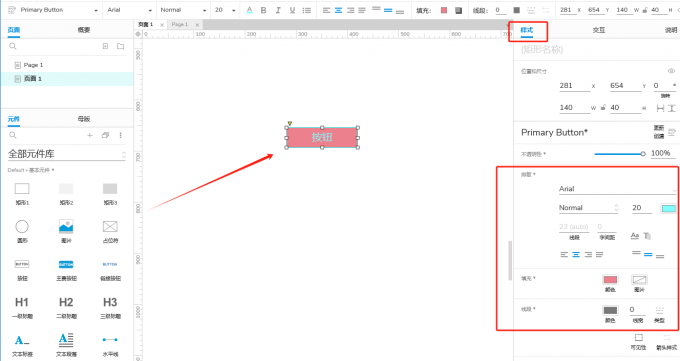Collapse the 排版 typography section

pyautogui.click(x=528, y=174)
